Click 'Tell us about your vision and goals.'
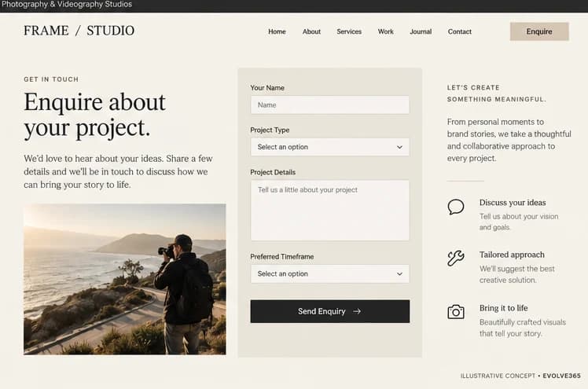Image resolution: width=588 pixels, height=389 pixels. 519,222
